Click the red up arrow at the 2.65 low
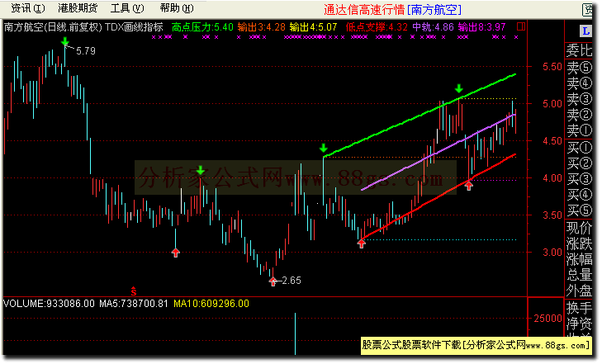 tap(273, 282)
